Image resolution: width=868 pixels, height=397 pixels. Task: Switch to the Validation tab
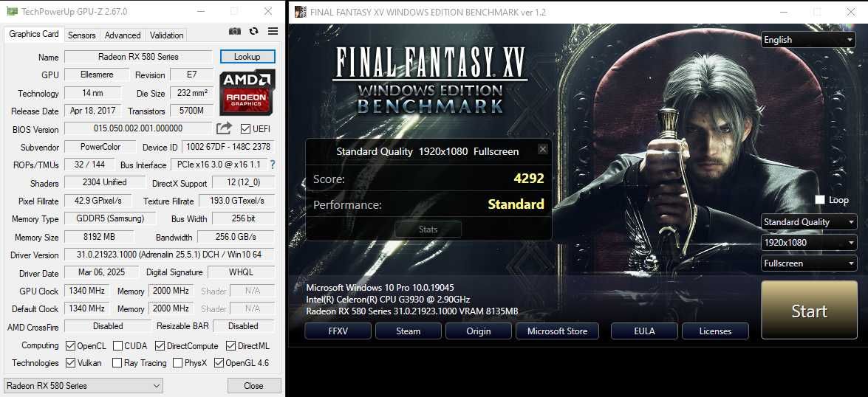pyautogui.click(x=167, y=35)
